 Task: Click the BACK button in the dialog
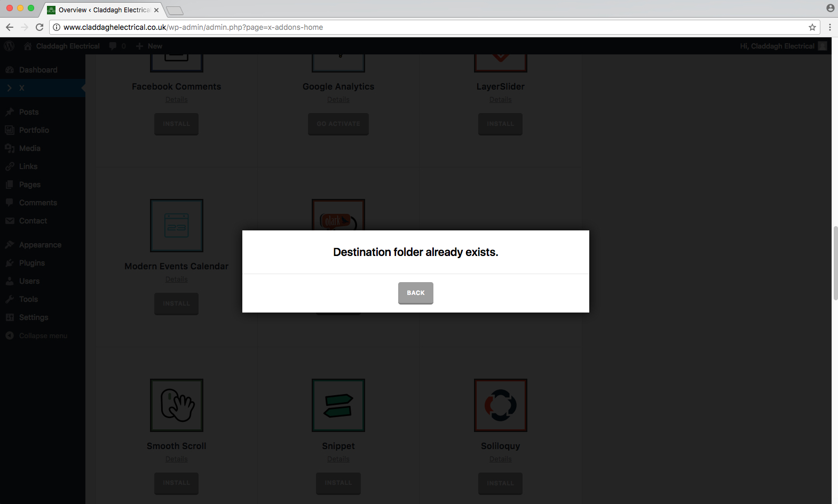415,293
